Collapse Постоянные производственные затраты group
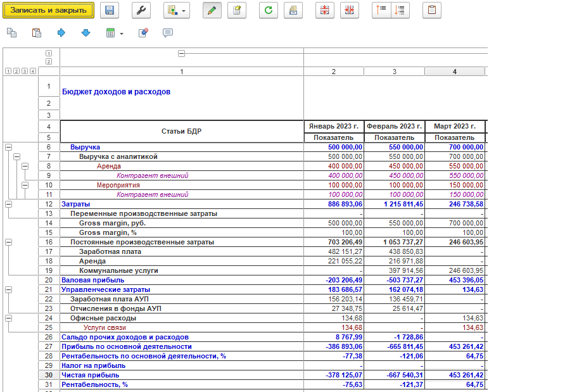Screen dimensions: 584x392 9,242
